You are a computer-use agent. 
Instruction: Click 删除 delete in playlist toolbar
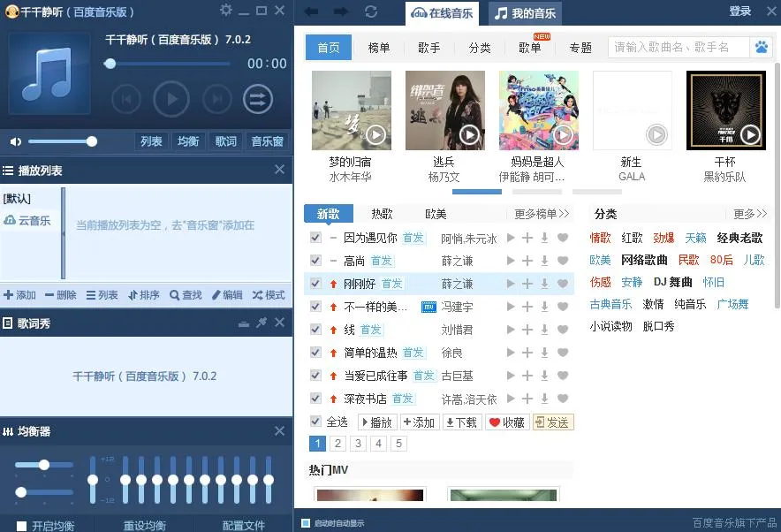(61, 295)
